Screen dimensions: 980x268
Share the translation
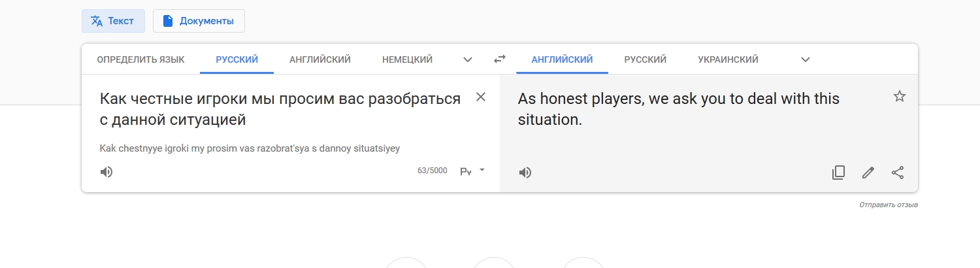click(898, 173)
